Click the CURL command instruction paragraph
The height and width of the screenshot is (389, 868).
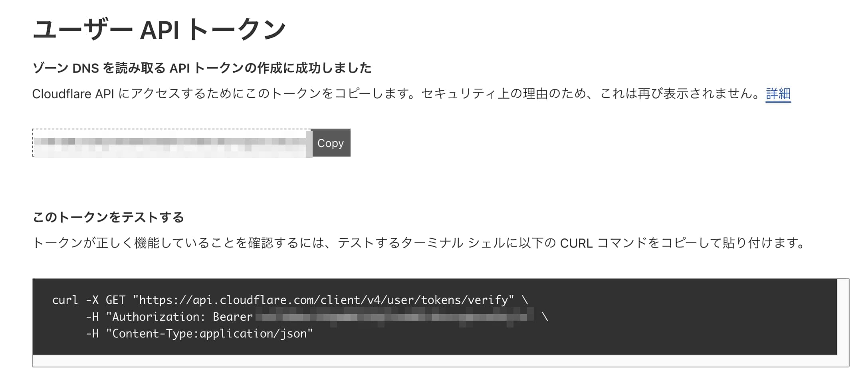[419, 243]
